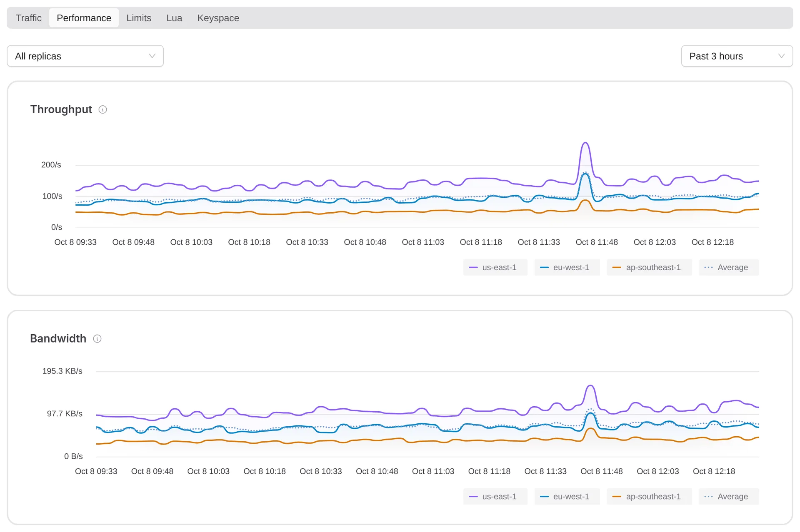
Task: Open the All replicas dropdown
Action: [85, 56]
